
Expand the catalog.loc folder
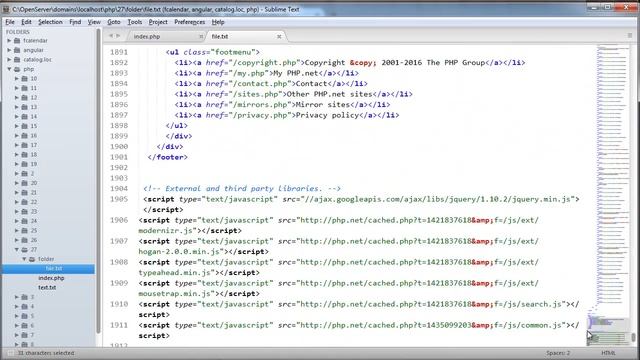pos(9,60)
